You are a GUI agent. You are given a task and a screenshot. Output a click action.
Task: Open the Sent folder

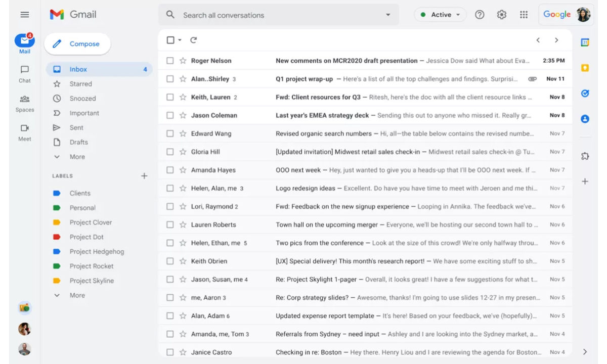[75, 127]
